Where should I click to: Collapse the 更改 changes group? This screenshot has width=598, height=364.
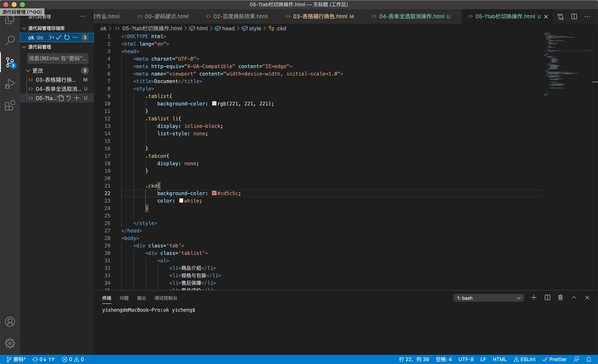[x=28, y=71]
